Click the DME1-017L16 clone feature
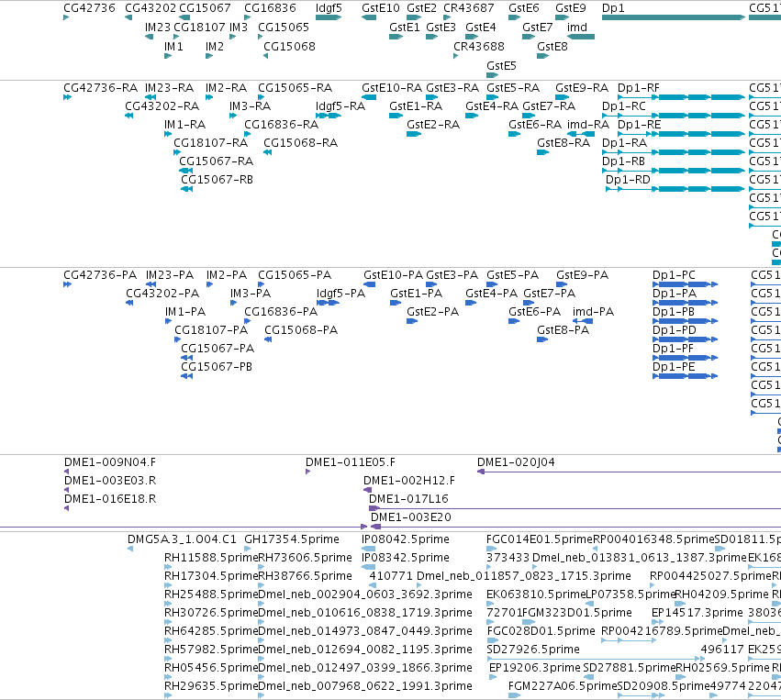 (x=575, y=508)
